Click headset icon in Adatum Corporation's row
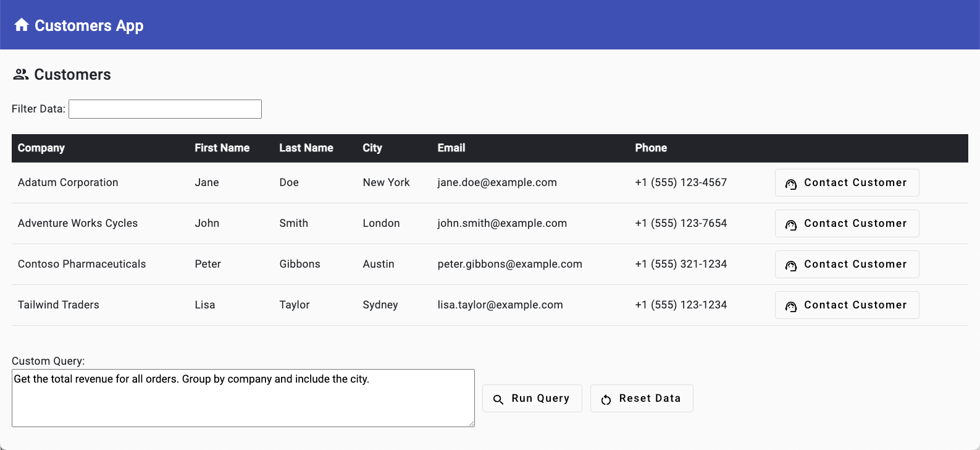 pyautogui.click(x=791, y=184)
